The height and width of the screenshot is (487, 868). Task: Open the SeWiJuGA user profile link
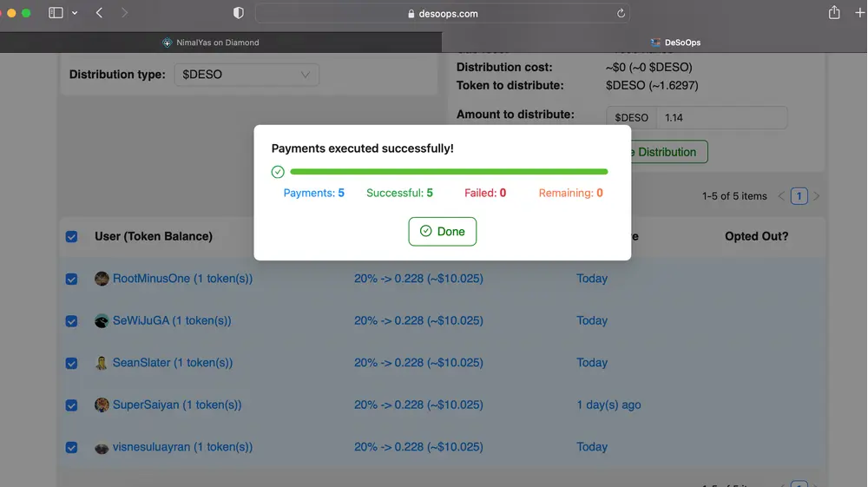click(x=172, y=320)
